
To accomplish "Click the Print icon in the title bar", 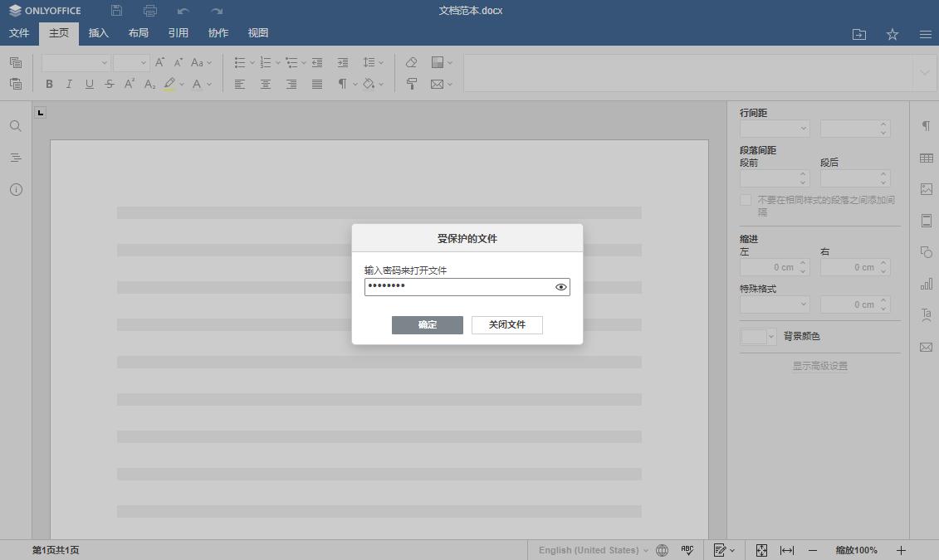I will [x=150, y=10].
